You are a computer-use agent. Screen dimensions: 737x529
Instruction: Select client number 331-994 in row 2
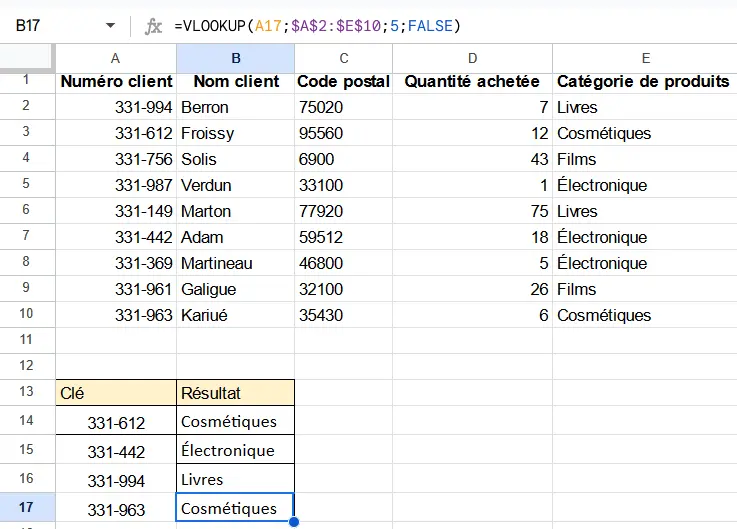pyautogui.click(x=116, y=107)
